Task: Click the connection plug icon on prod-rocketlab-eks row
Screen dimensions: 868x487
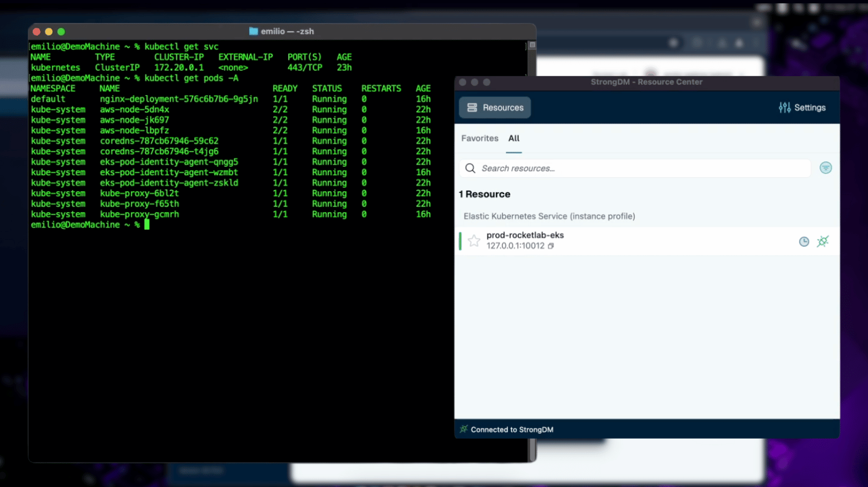Action: click(x=823, y=241)
